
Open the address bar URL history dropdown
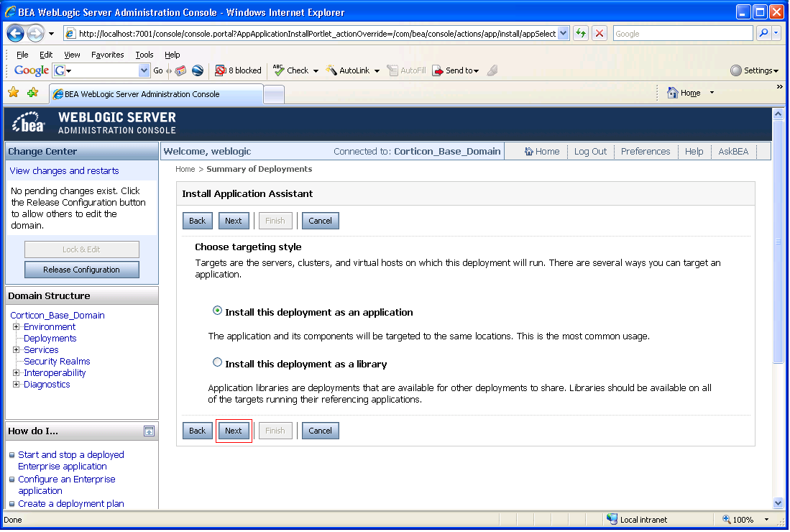[564, 34]
